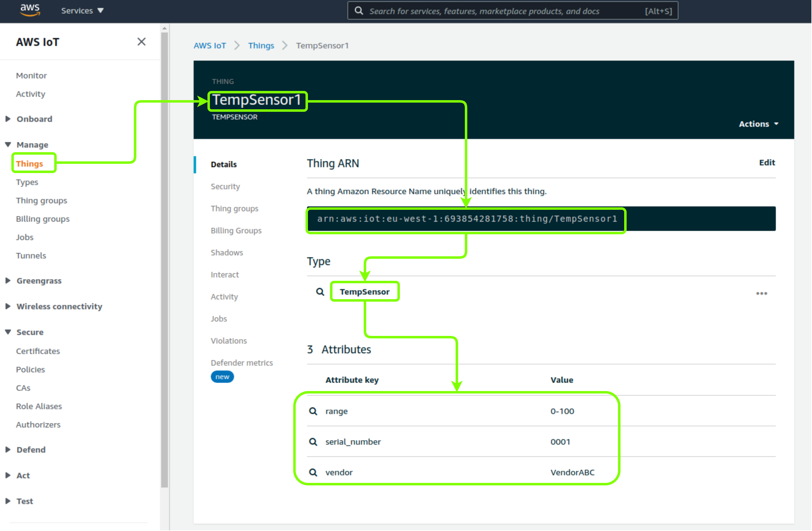Open Policies in the sidebar
This screenshot has height=531, width=812.
30,370
